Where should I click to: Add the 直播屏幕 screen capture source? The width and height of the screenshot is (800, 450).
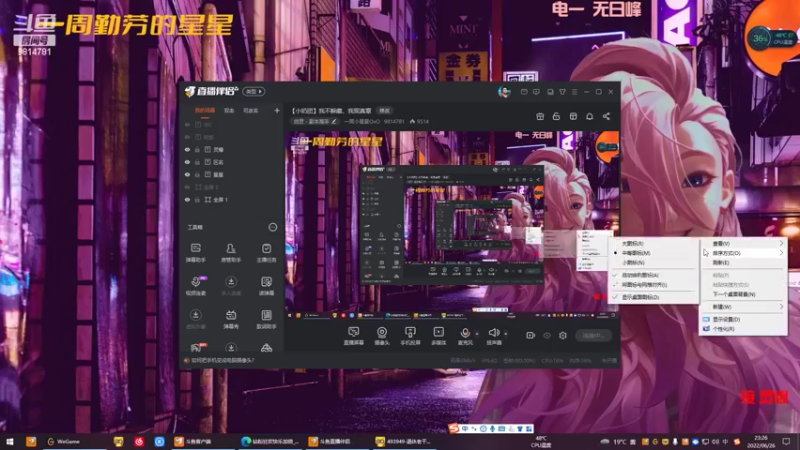tap(354, 336)
